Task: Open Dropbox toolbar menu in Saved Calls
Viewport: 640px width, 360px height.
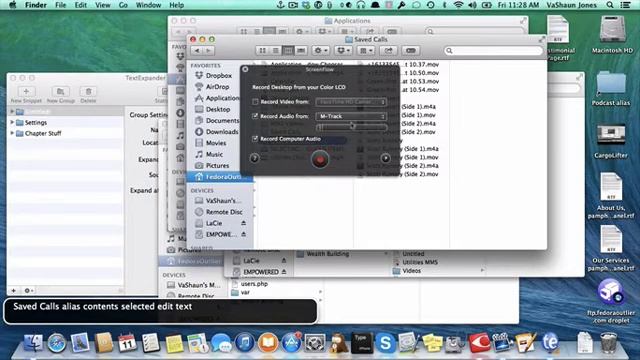Action: coord(343,51)
